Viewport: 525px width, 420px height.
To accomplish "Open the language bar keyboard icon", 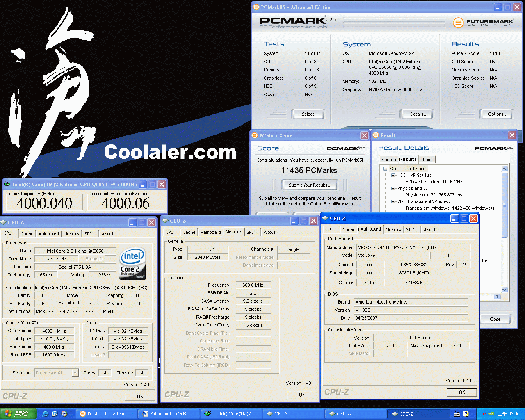I will coord(457,414).
